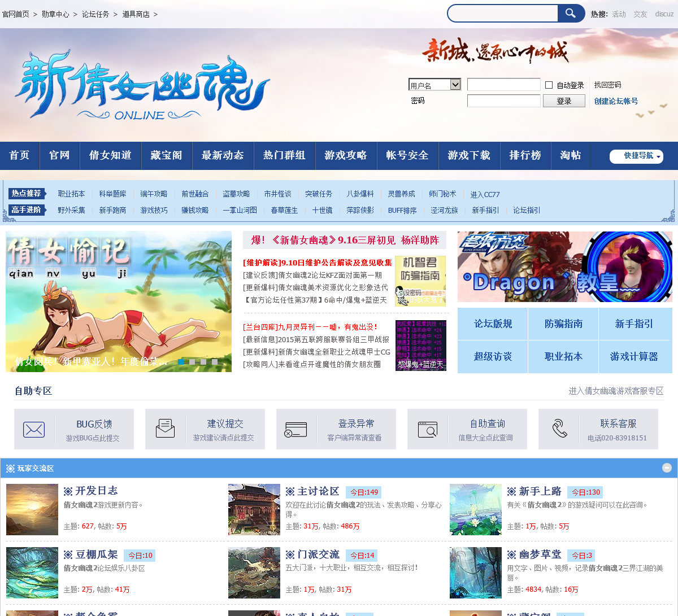Open the 找回密码 link
Viewport: 678px width, 616px height.
point(607,85)
